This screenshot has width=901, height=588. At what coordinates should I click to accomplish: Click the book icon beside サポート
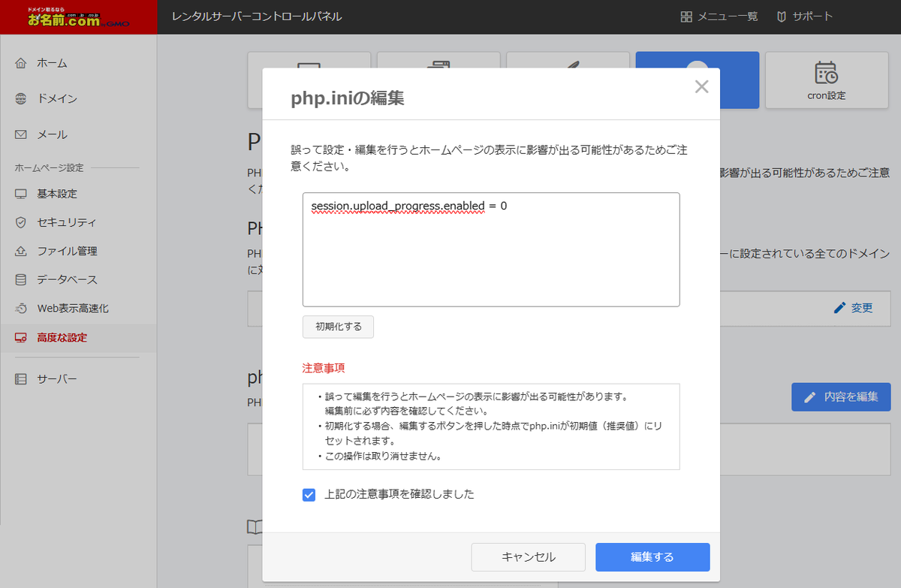(x=782, y=17)
